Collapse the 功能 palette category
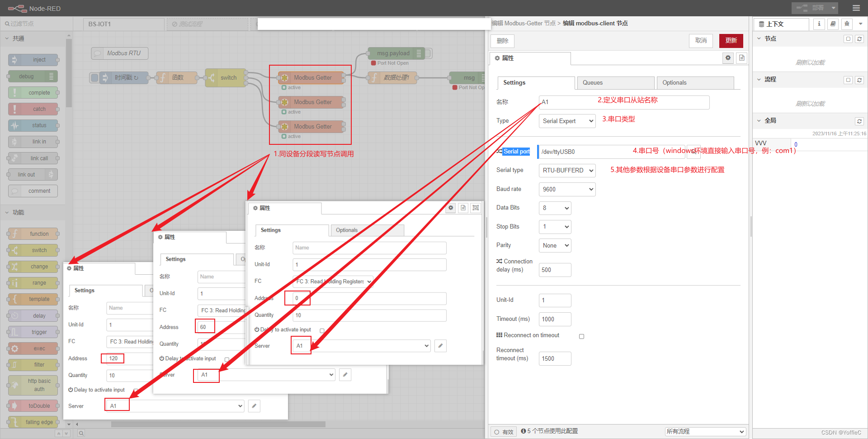Screen dimensions: 868x439 click(x=33, y=212)
